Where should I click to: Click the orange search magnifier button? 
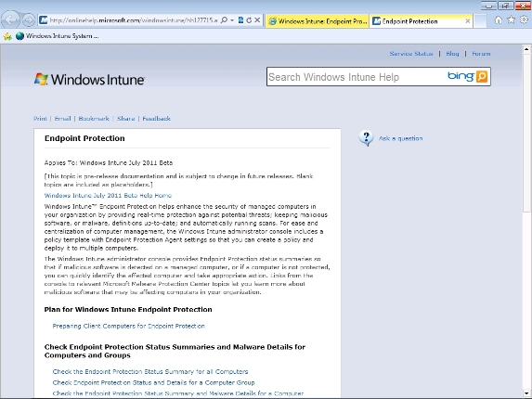(x=482, y=77)
